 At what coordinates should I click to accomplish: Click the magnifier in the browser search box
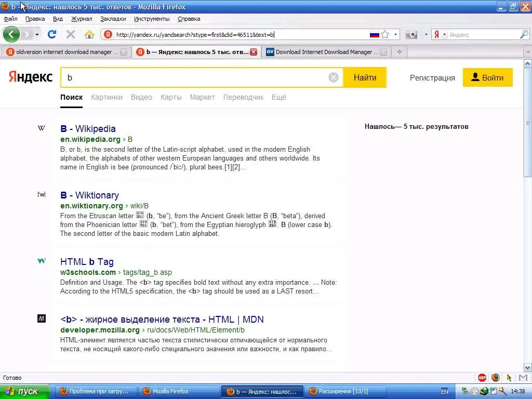click(524, 34)
